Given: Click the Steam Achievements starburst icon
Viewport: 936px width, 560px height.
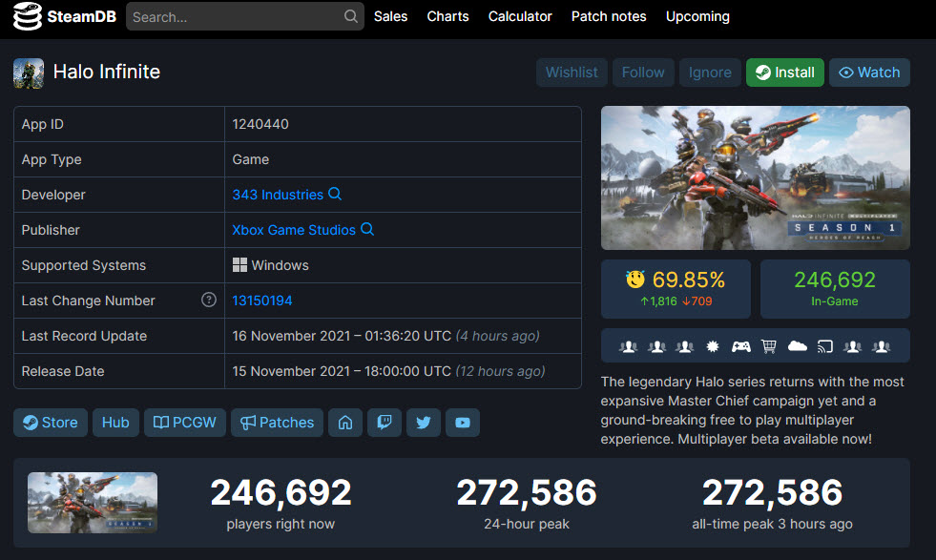Looking at the screenshot, I should click(713, 346).
